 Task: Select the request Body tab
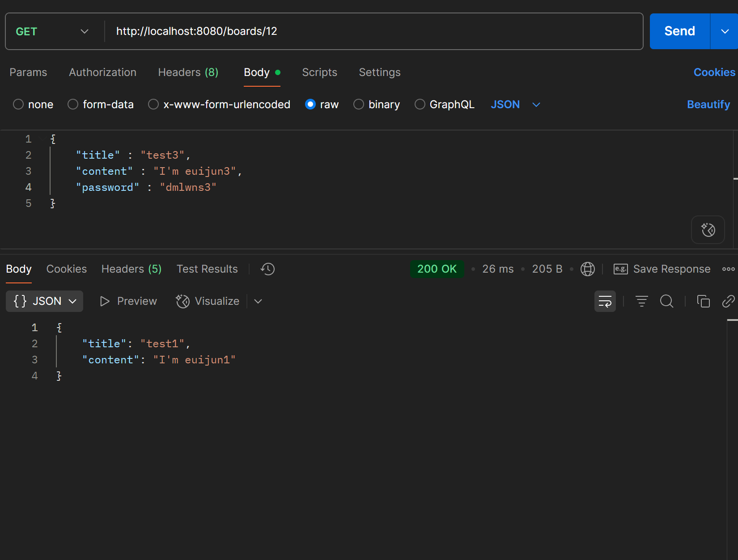(x=262, y=72)
